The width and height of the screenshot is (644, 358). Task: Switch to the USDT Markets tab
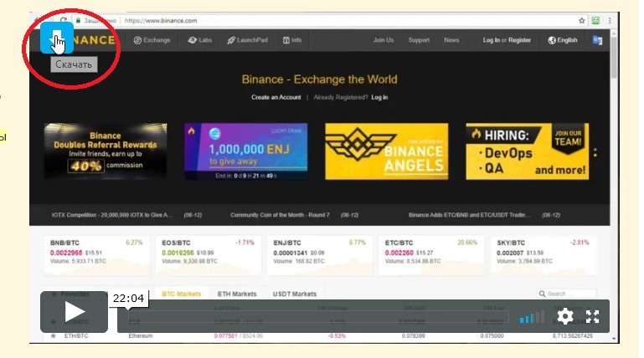tap(295, 294)
